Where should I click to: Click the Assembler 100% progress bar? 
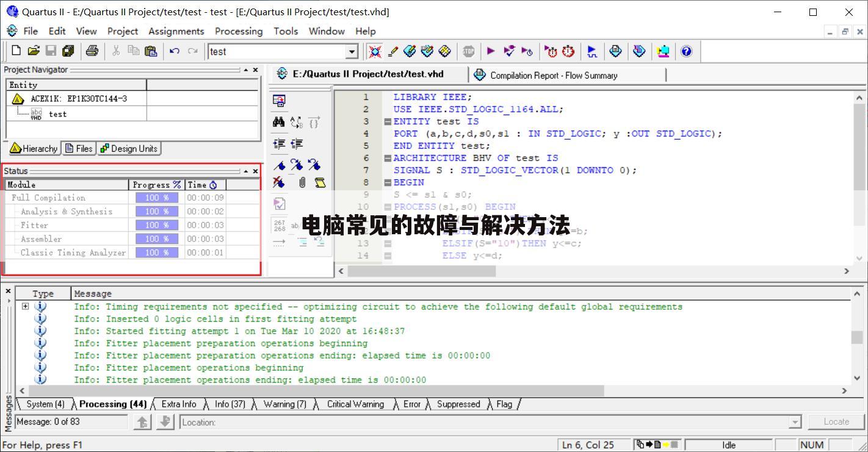(157, 239)
